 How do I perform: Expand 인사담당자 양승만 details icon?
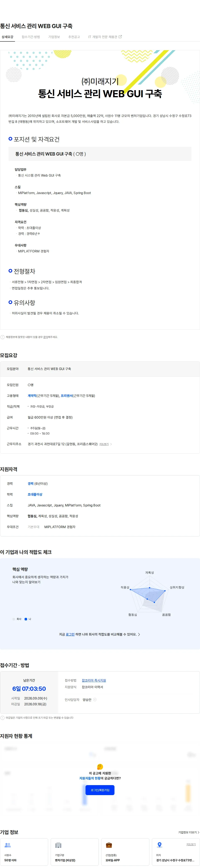[95, 700]
